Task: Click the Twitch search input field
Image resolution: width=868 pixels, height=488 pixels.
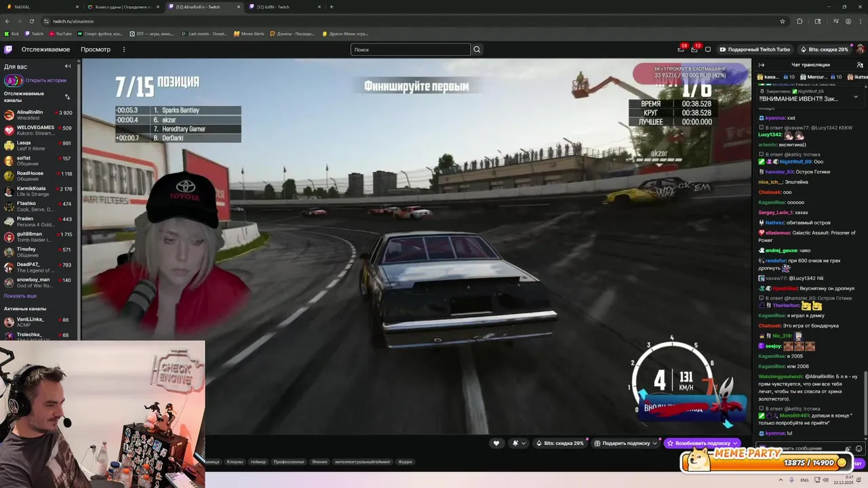Action: (x=410, y=49)
